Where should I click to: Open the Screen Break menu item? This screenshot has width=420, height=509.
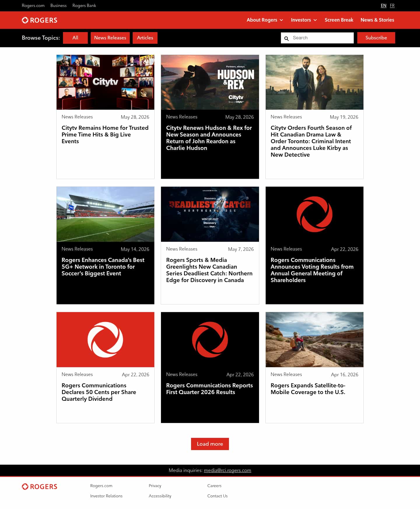[339, 20]
